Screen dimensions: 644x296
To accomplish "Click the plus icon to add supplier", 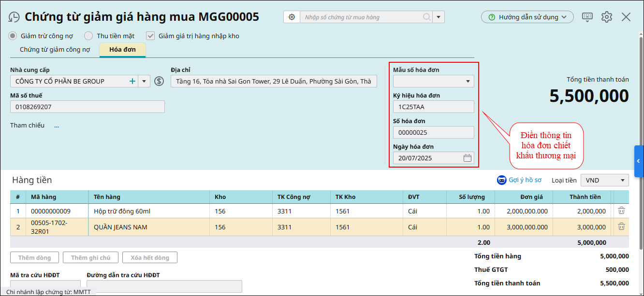I will pos(132,81).
